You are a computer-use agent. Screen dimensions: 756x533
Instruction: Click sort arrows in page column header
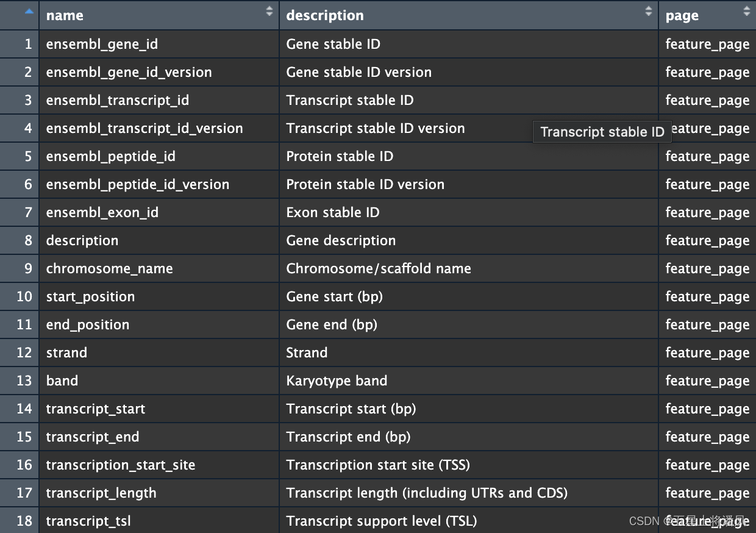(x=747, y=11)
